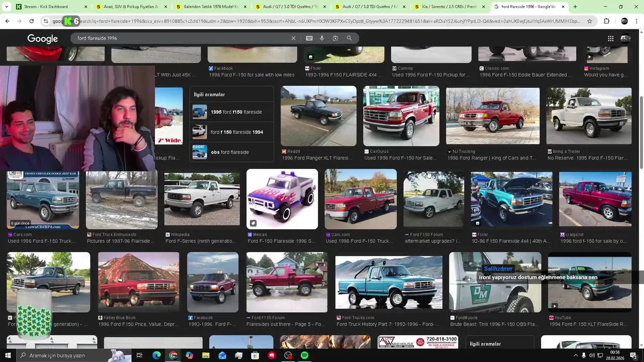The width and height of the screenshot is (644, 362).
Task: Open the browser extensions menu
Action: 606,21
